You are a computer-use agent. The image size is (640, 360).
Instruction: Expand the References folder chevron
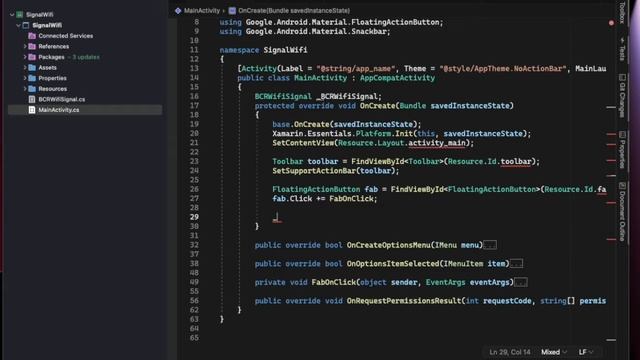click(x=25, y=47)
